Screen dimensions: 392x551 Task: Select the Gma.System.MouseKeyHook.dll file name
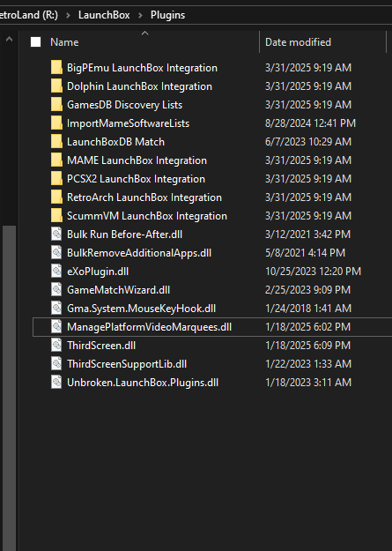(x=141, y=309)
